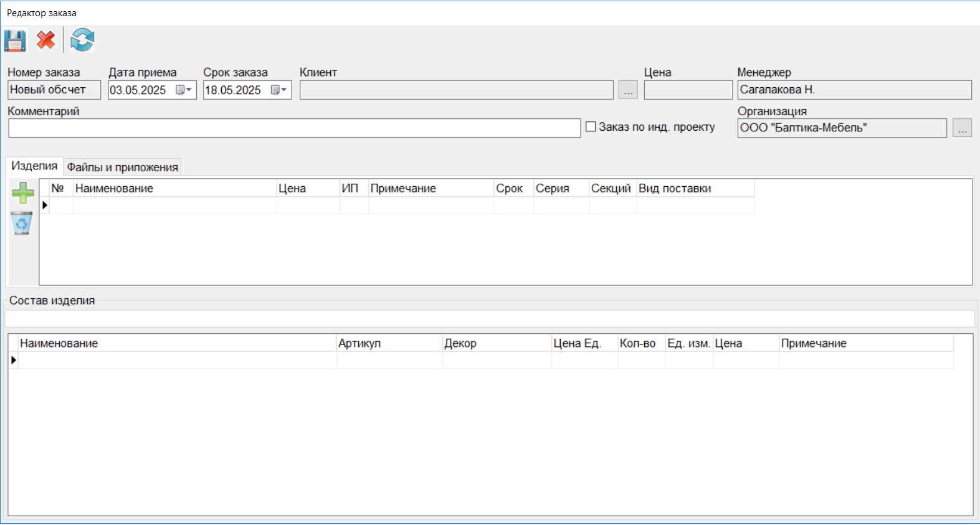Click the Клиент text field

pyautogui.click(x=456, y=90)
